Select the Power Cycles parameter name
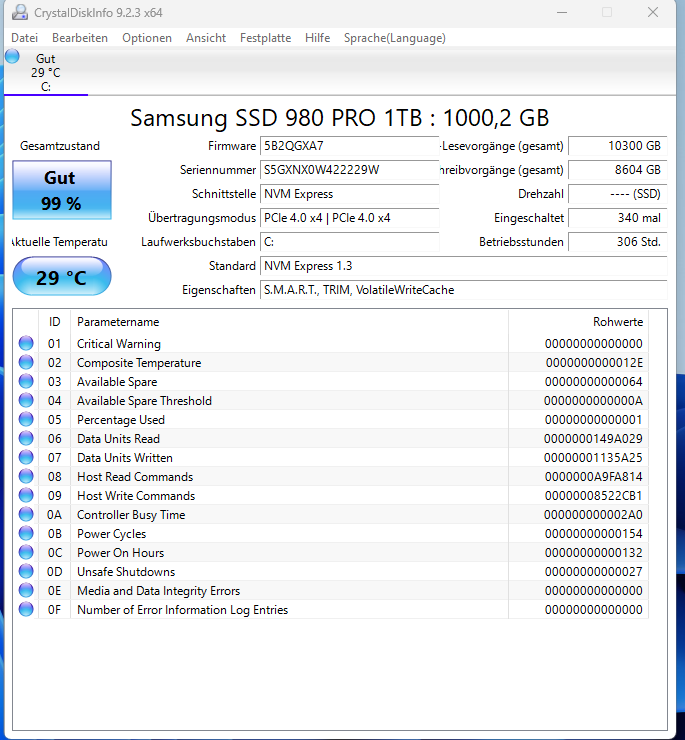The width and height of the screenshot is (685, 740). coord(111,534)
